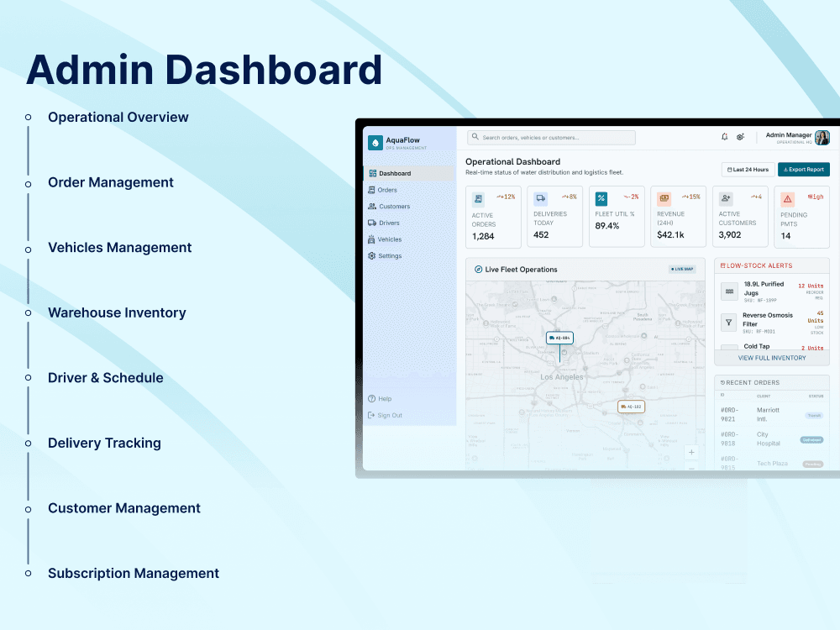Click the Fleet Util percent icon
This screenshot has height=630, width=840.
[x=601, y=199]
